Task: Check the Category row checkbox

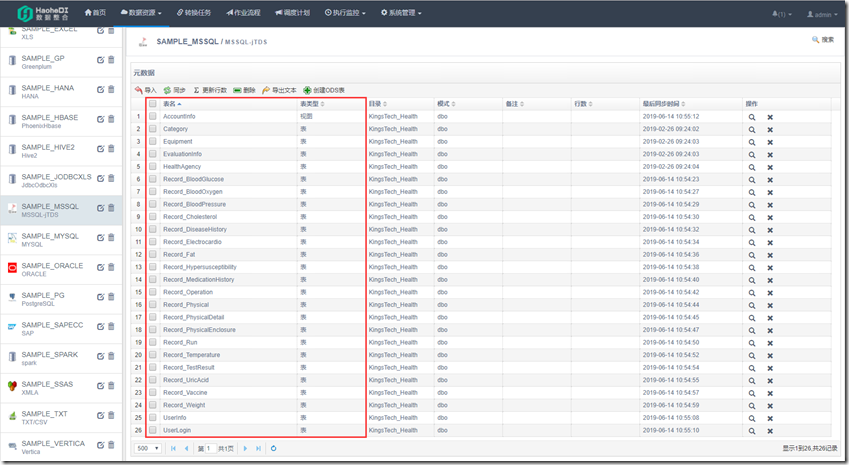Action: pyautogui.click(x=153, y=129)
